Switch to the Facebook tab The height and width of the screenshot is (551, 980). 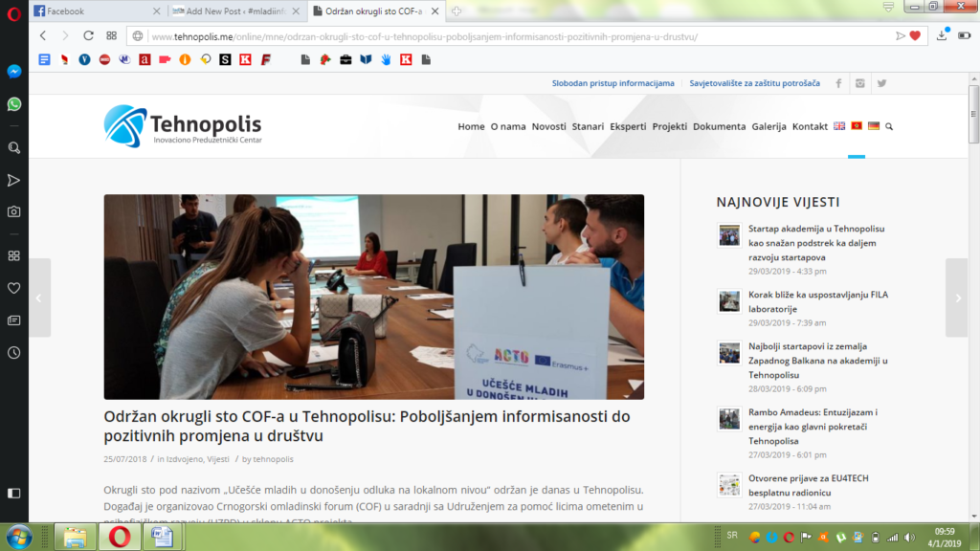click(96, 11)
